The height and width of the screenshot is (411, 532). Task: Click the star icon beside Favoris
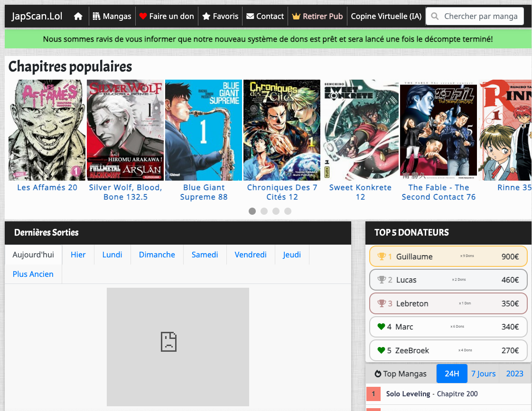coord(206,16)
